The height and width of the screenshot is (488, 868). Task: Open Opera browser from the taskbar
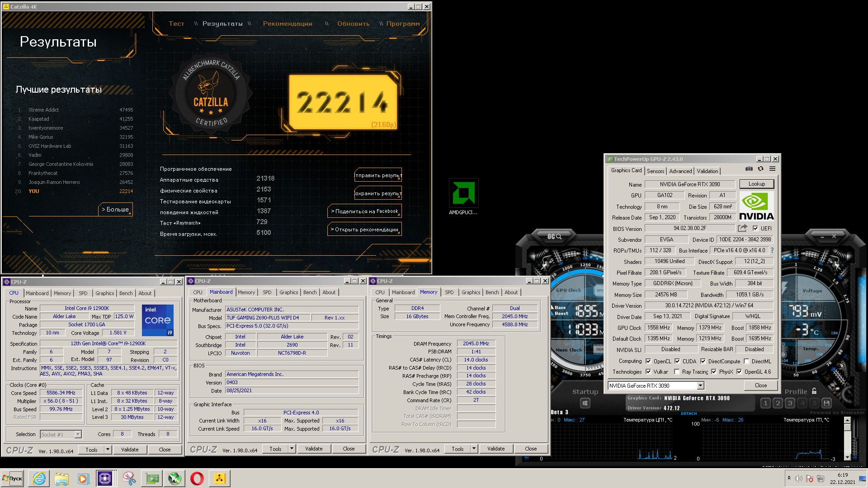[x=197, y=479]
